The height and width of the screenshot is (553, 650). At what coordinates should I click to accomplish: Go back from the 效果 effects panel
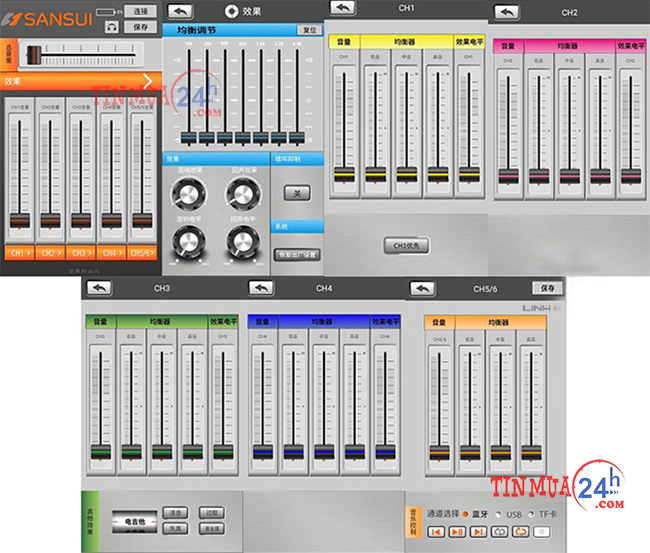[x=180, y=10]
